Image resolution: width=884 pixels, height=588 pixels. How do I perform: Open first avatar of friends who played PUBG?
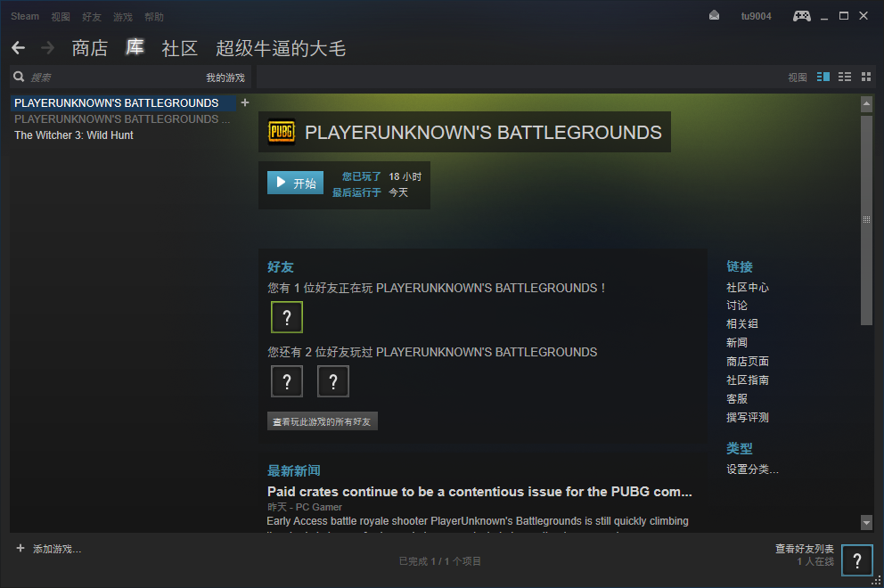click(286, 381)
